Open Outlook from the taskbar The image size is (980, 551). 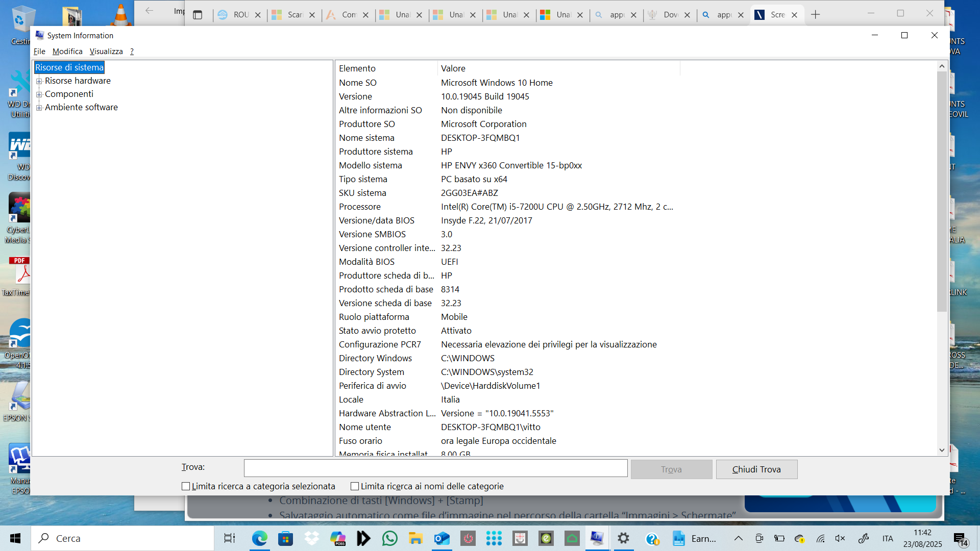[x=442, y=538]
